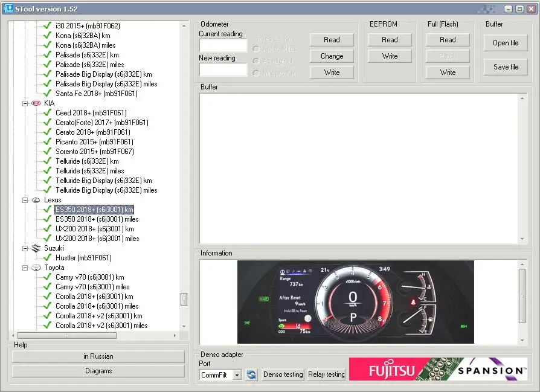Image resolution: width=540 pixels, height=392 pixels.
Task: Click checkmark icon beside Telluride (s6j332E) miles
Action: click(x=48, y=171)
